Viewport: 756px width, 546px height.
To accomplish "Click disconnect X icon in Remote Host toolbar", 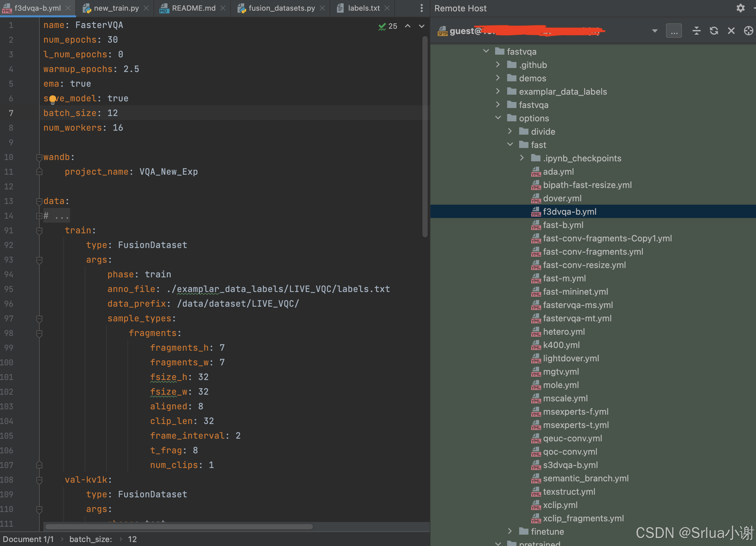I will tap(731, 31).
